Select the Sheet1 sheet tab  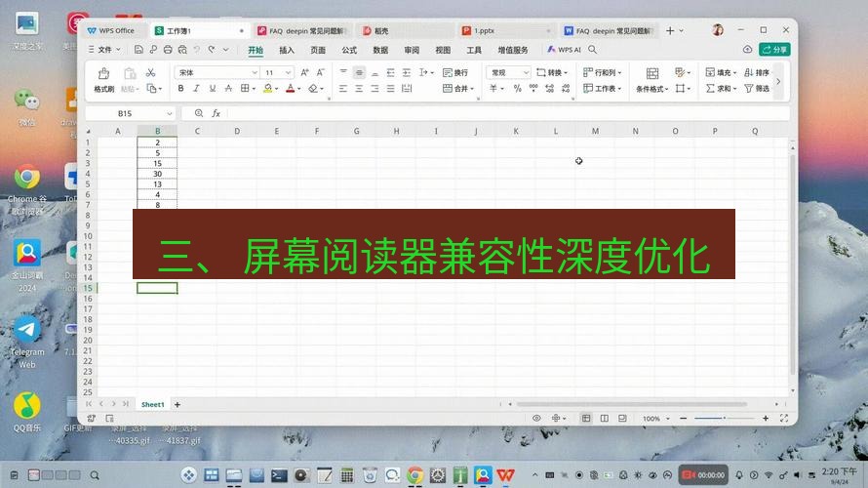(x=153, y=404)
